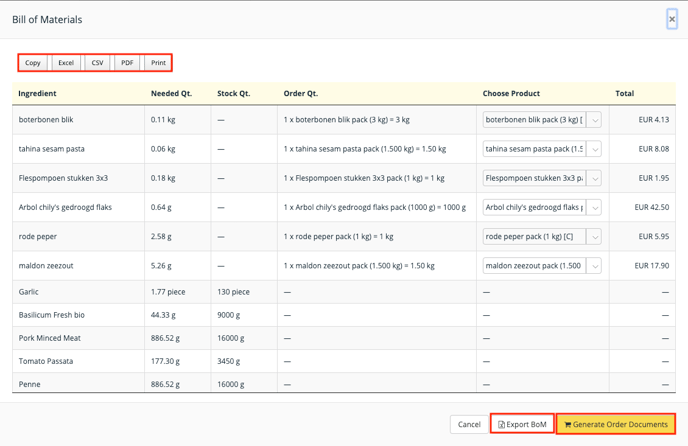Click the 177.30 g needed quantity

point(165,361)
